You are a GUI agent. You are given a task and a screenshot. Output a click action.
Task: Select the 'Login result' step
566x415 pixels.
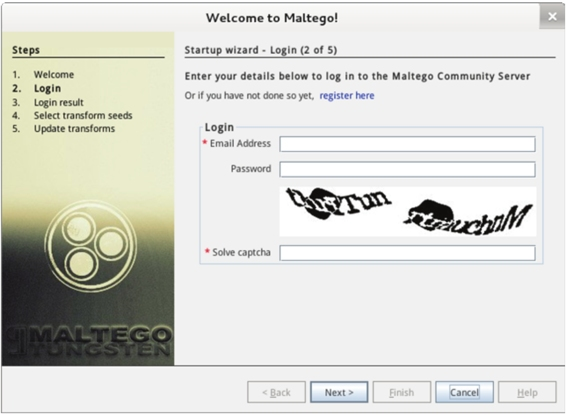pyautogui.click(x=58, y=102)
